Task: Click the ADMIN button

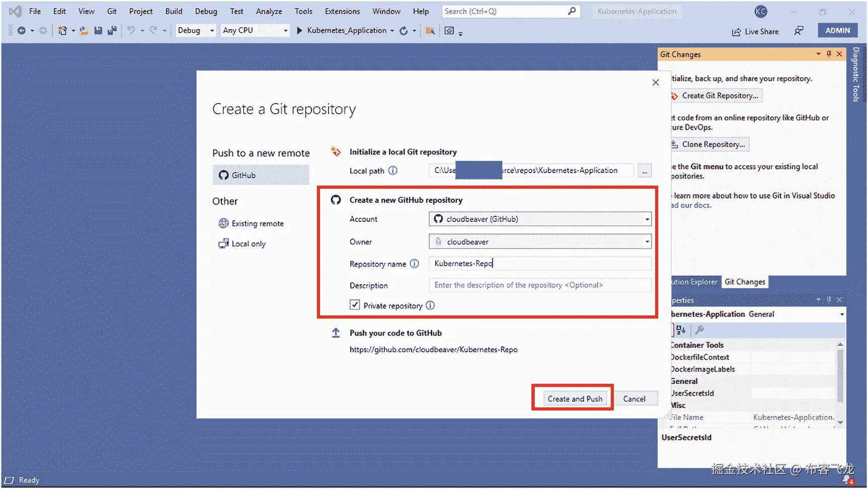Action: coord(837,30)
